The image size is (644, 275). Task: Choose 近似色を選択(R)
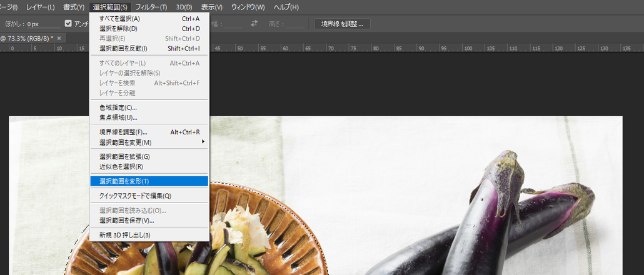tap(149, 167)
